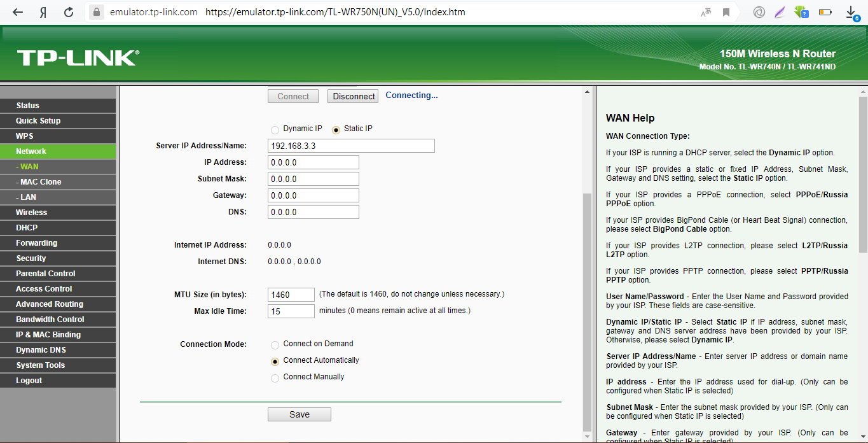Open the Wireless menu
868x443 pixels.
(58, 213)
